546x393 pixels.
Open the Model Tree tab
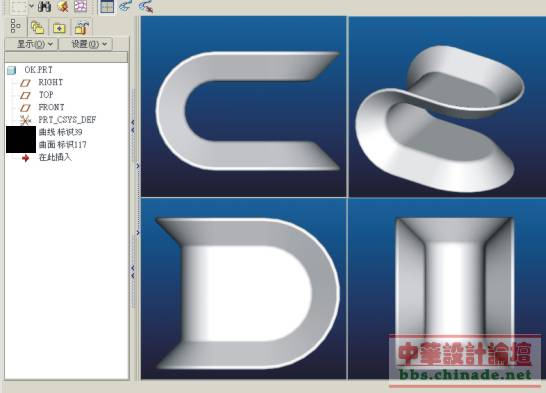point(15,26)
